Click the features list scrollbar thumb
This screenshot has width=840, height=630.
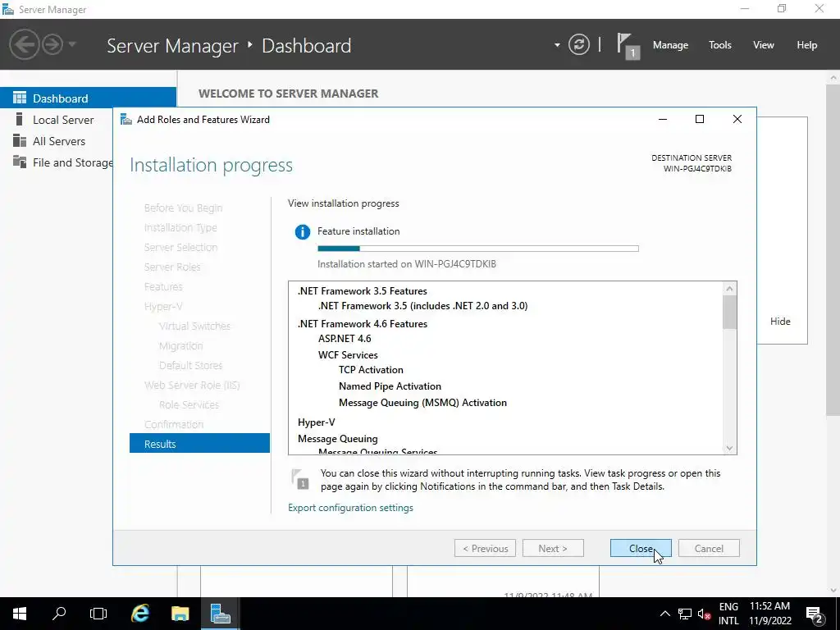[x=729, y=313]
